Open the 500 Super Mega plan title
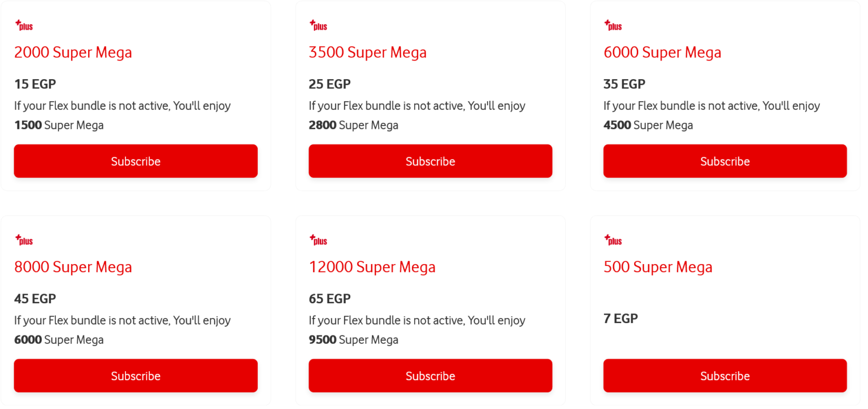 (x=658, y=266)
